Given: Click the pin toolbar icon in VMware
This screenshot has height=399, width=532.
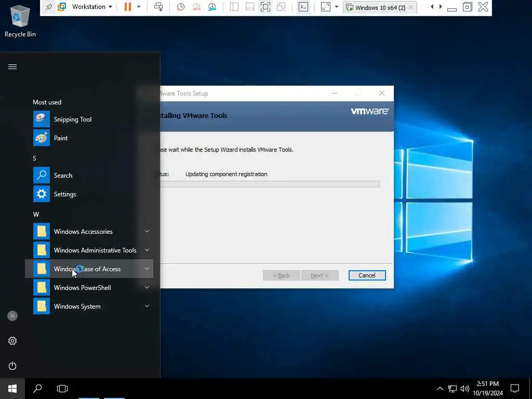Looking at the screenshot, I should 49,7.
